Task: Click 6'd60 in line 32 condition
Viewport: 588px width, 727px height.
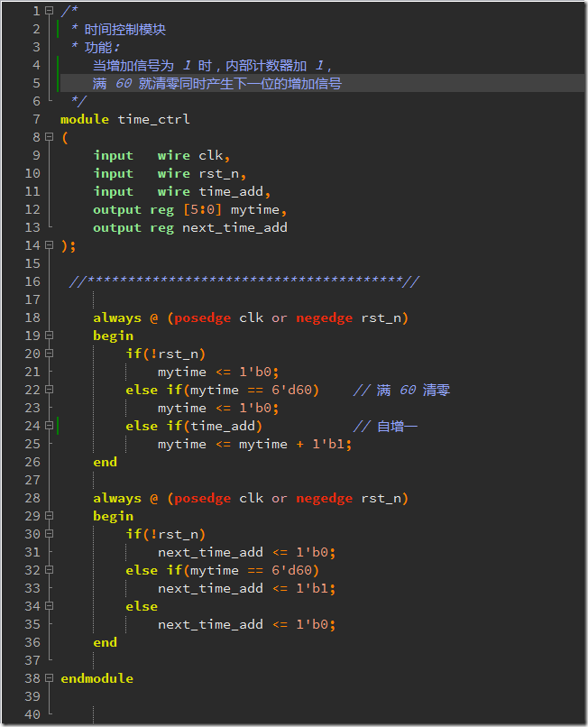Action: [x=291, y=570]
